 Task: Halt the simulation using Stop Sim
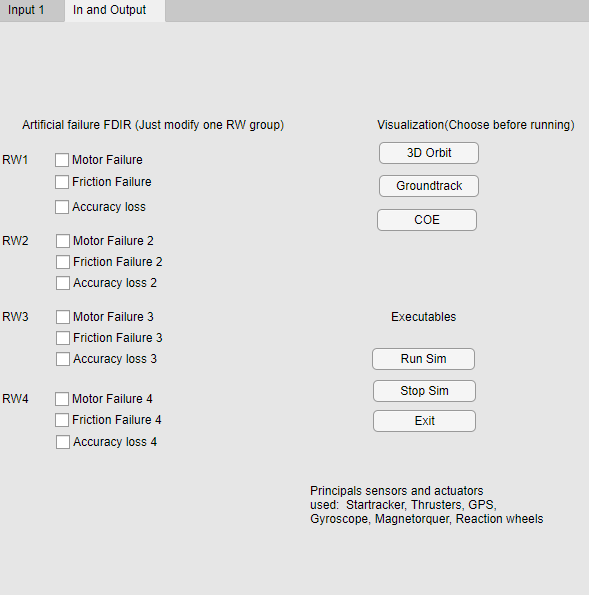pos(424,391)
